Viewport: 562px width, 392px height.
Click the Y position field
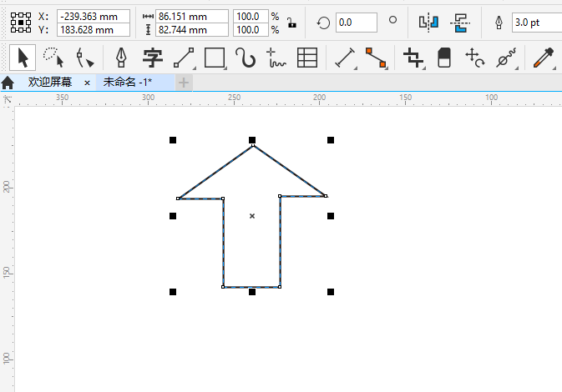(x=94, y=30)
